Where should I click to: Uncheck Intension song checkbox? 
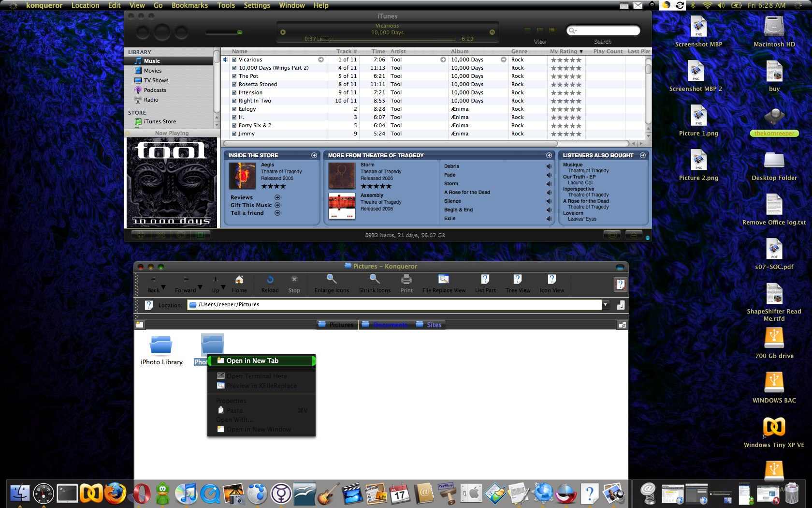pyautogui.click(x=234, y=93)
